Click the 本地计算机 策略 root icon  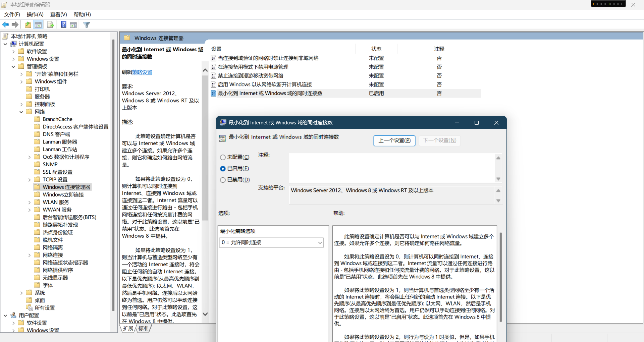tap(5, 36)
